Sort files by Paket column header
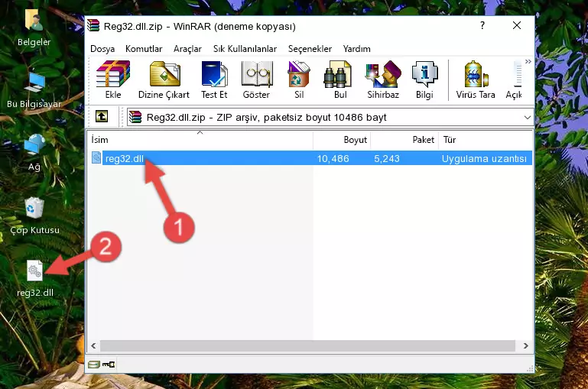Screen dimensions: 588x389 (404, 140)
